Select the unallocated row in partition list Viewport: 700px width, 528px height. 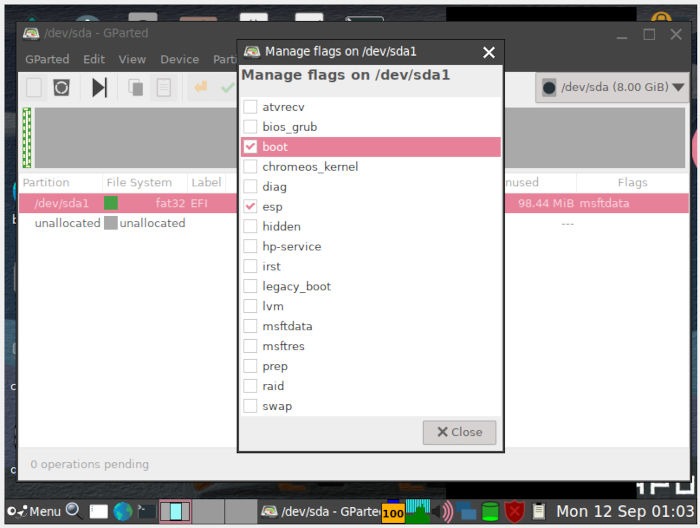pos(128,223)
